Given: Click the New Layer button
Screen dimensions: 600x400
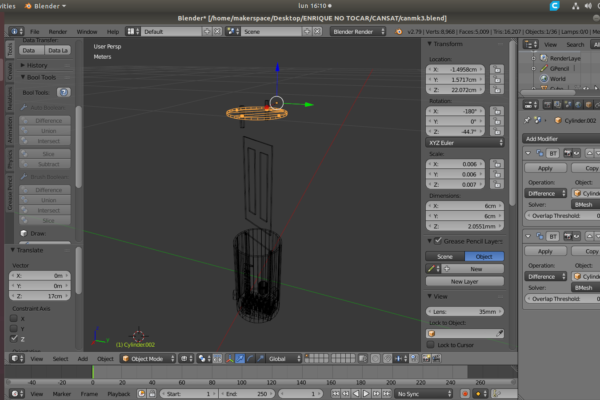Looking at the screenshot, I should (464, 282).
